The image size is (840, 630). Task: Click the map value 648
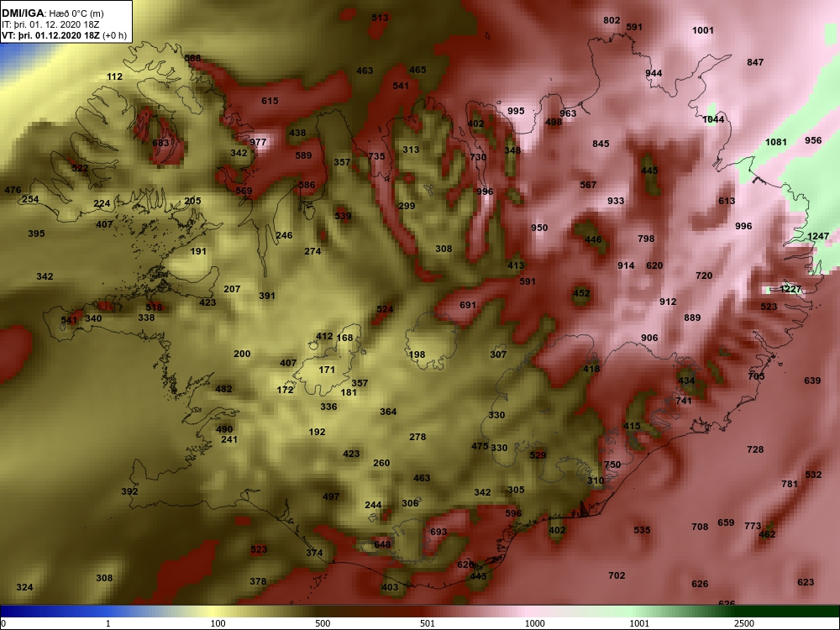[x=382, y=544]
